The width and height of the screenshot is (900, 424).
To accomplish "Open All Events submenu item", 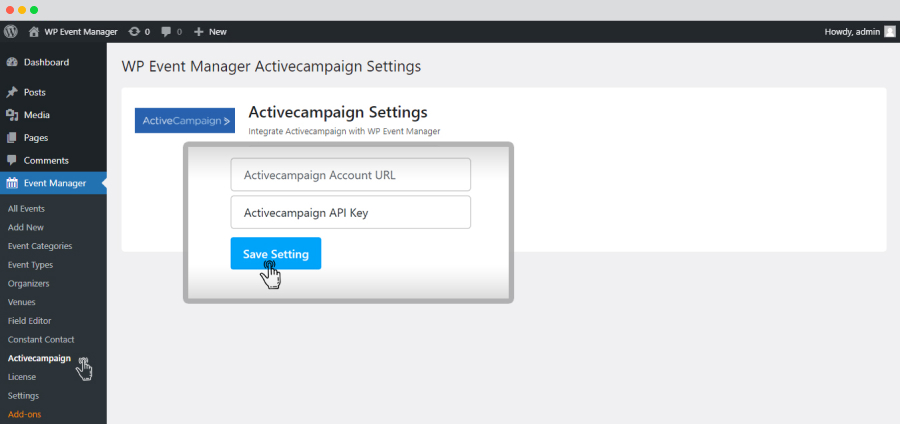I will (x=26, y=209).
